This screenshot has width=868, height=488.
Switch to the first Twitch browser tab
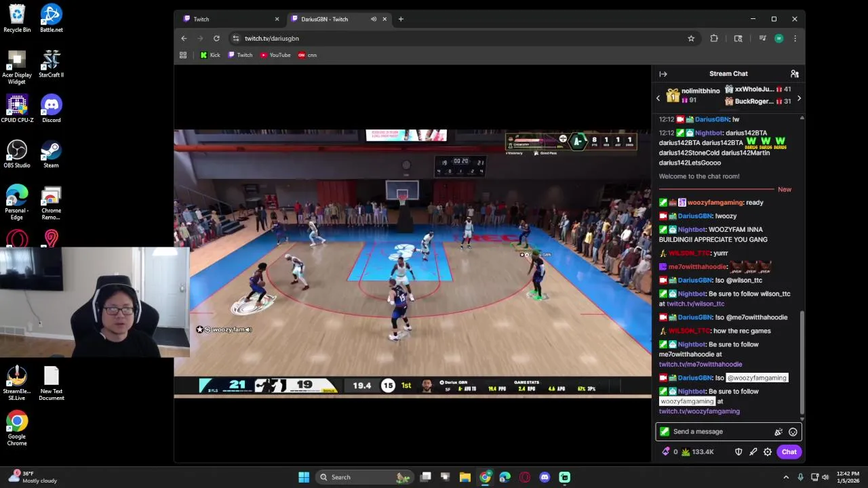(229, 19)
